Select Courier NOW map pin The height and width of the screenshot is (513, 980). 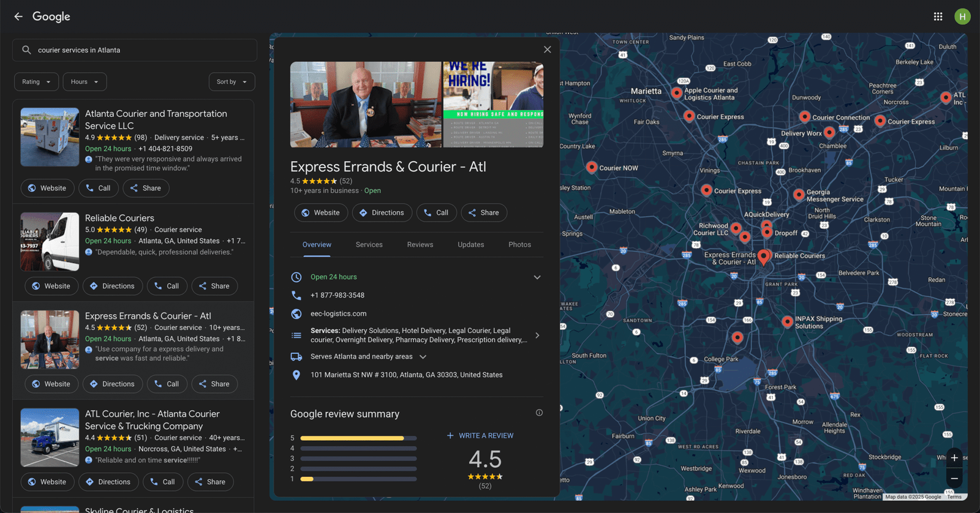pyautogui.click(x=592, y=167)
